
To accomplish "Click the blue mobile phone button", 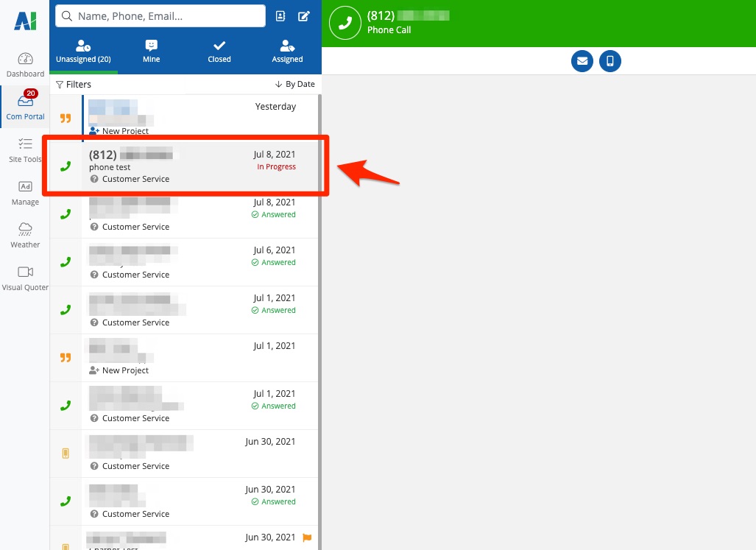I will 610,61.
